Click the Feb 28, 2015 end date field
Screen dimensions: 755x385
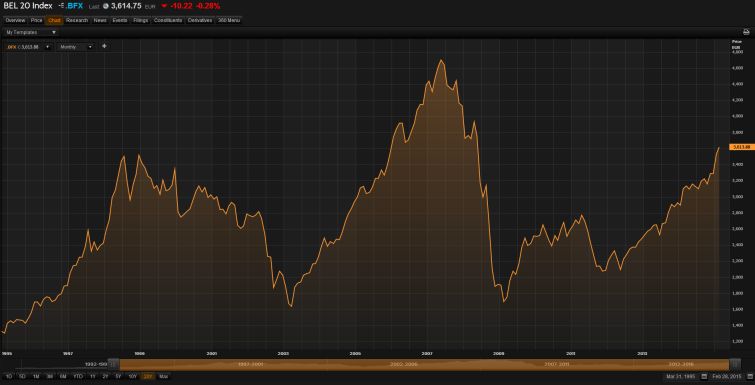pyautogui.click(x=727, y=376)
